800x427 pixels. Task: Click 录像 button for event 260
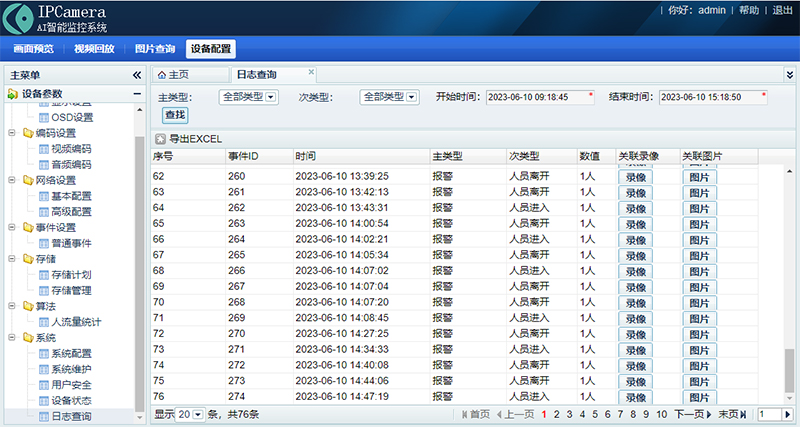click(x=636, y=177)
